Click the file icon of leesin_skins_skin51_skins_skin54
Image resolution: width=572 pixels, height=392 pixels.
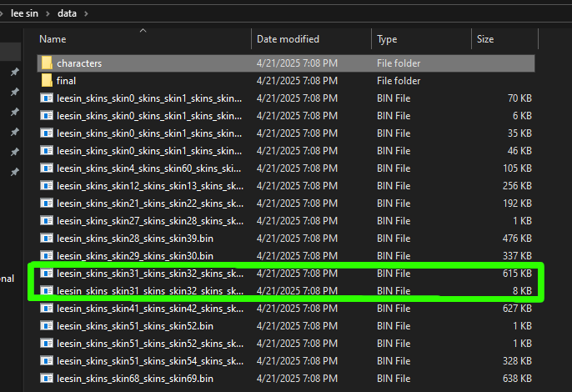point(47,360)
